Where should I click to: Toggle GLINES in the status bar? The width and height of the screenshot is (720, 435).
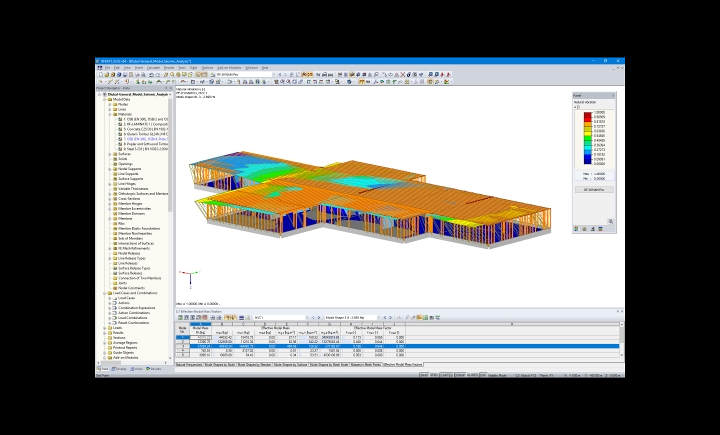click(x=473, y=375)
